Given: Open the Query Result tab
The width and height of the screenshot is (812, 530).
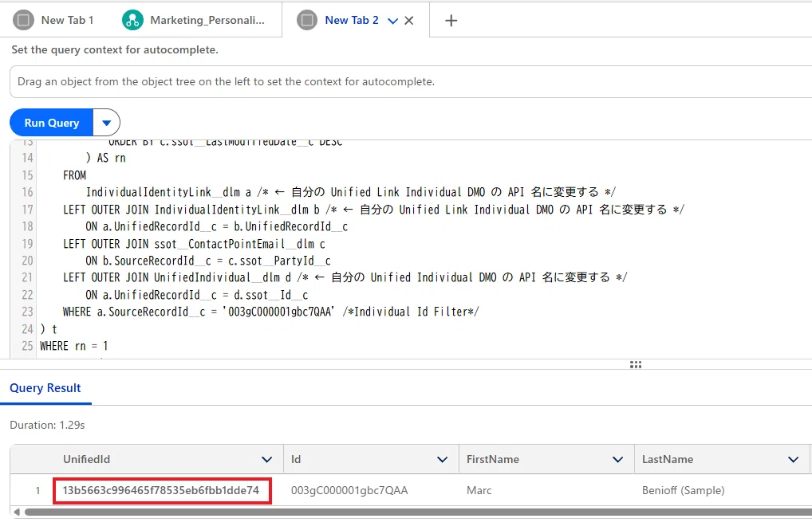Looking at the screenshot, I should pyautogui.click(x=45, y=387).
